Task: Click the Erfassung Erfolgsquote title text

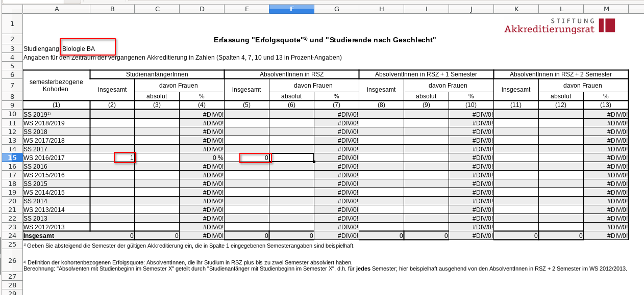Action: pos(325,40)
